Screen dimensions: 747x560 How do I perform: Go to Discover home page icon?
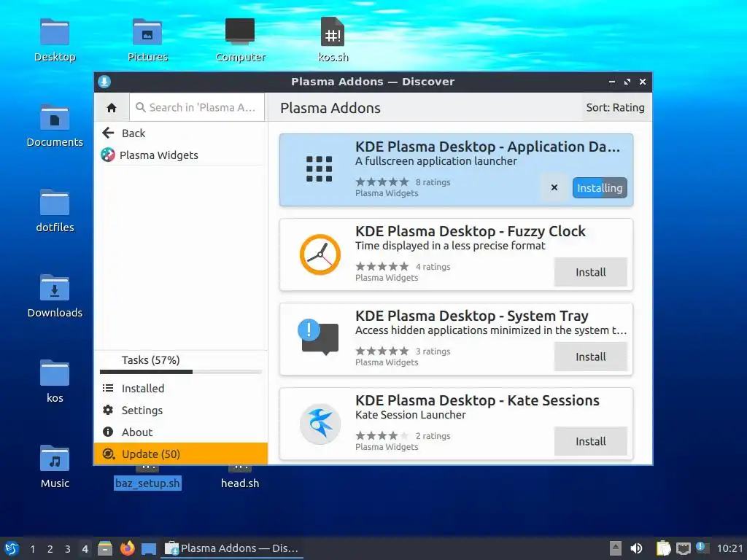(112, 108)
